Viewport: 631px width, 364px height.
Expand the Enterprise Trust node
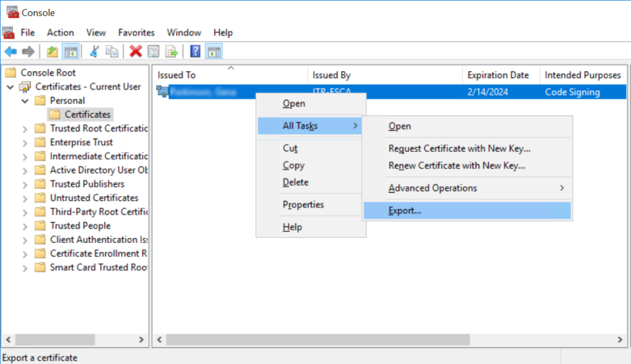[x=25, y=143]
